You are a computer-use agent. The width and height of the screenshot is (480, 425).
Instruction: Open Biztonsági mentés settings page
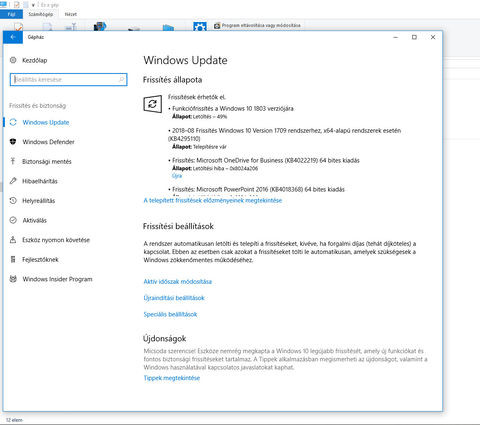point(47,161)
